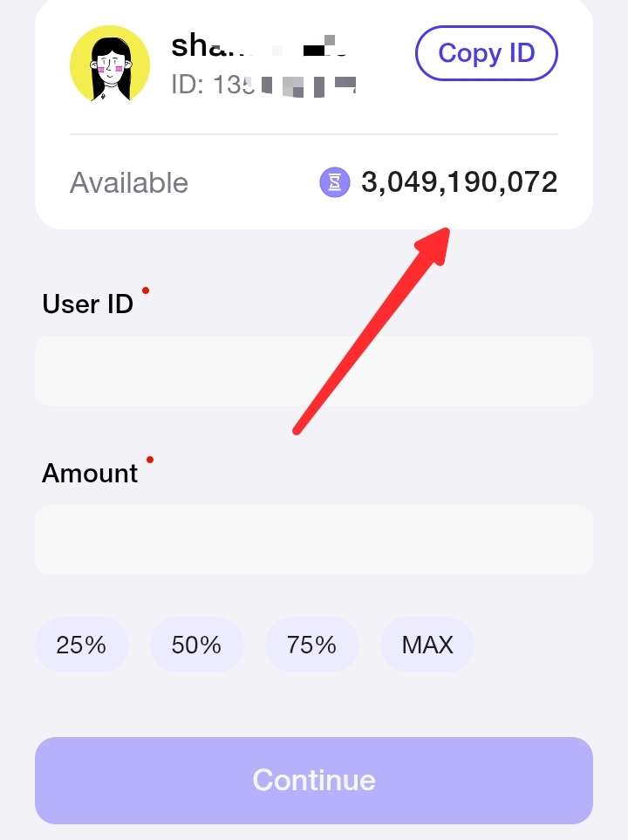Click the red required dot beside Amount
This screenshot has height=840, width=628.
[x=150, y=460]
